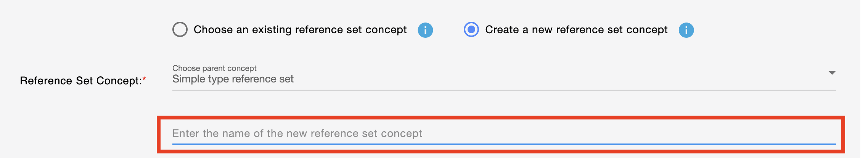
Task: Click the empty unselected radio circle
Action: [x=180, y=29]
